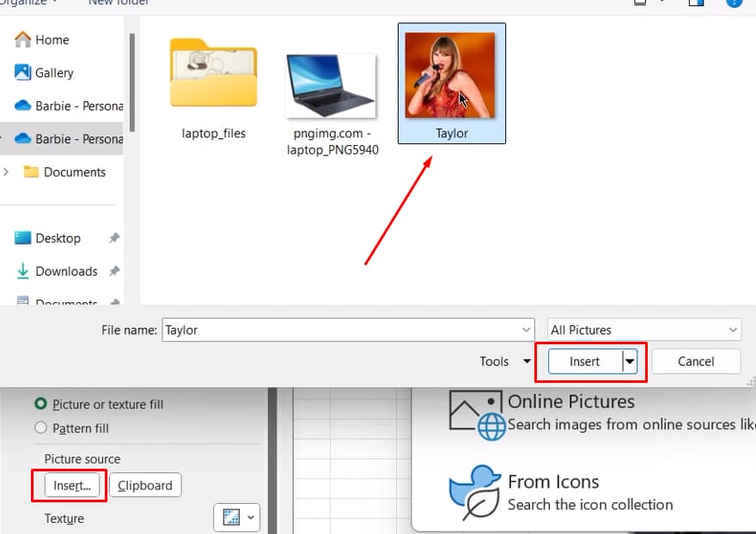Click New folder on the toolbar
Image resolution: width=756 pixels, height=534 pixels.
[118, 3]
